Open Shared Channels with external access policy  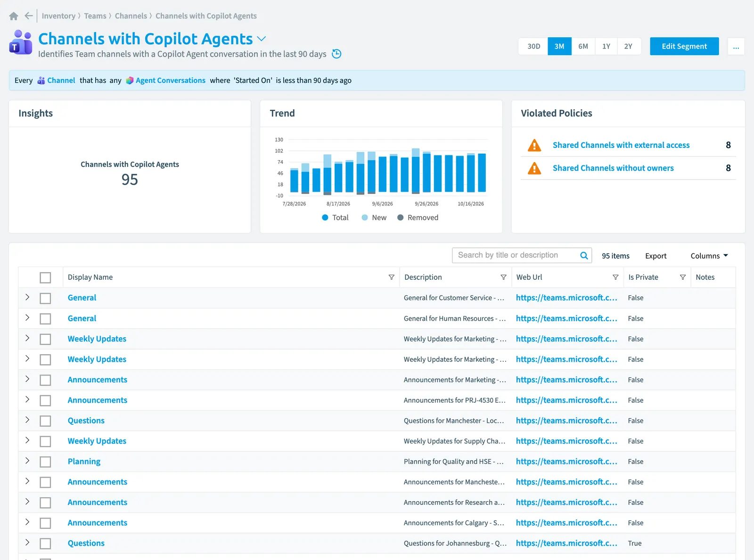coord(621,145)
